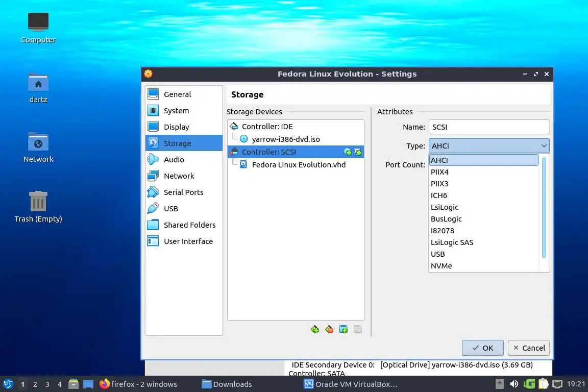588x392 pixels.
Task: Cancel the settings dialog
Action: click(x=529, y=348)
